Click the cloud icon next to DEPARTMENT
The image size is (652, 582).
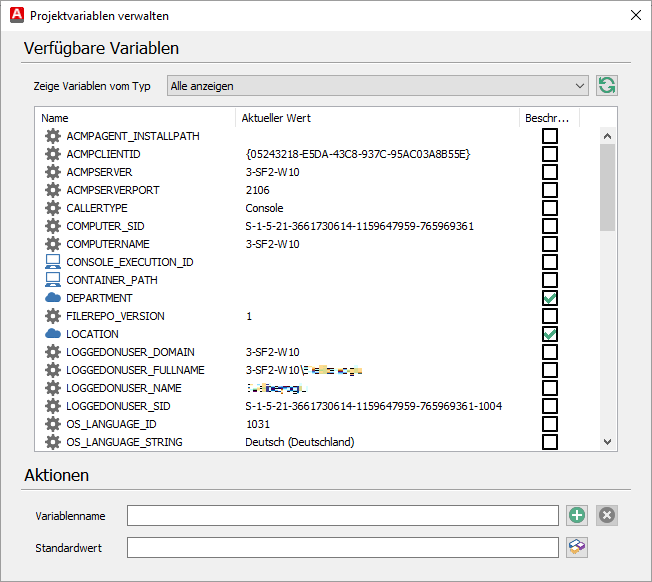pos(53,298)
